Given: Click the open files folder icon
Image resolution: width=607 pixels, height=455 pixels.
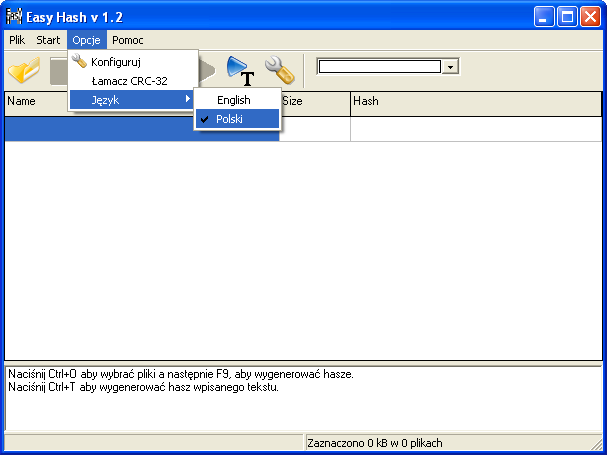Looking at the screenshot, I should (24, 70).
